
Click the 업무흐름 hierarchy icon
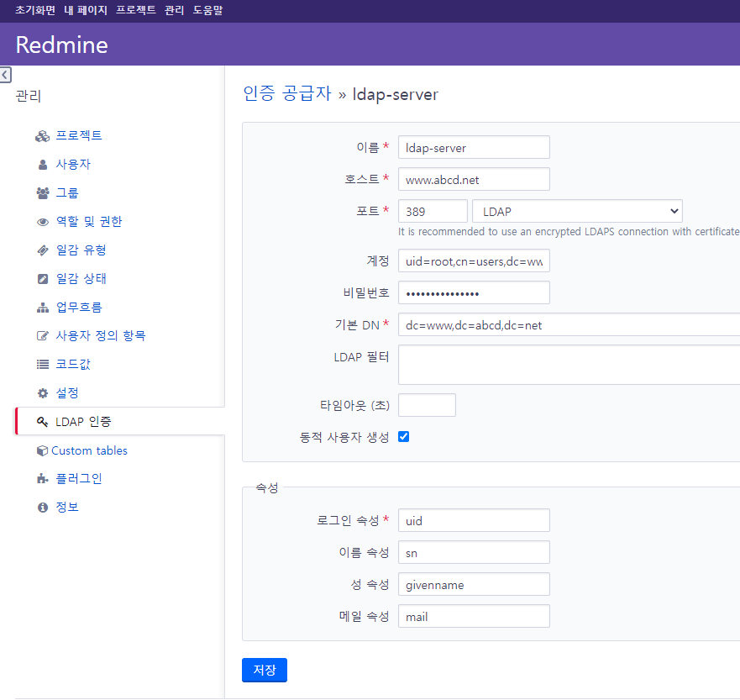[43, 308]
